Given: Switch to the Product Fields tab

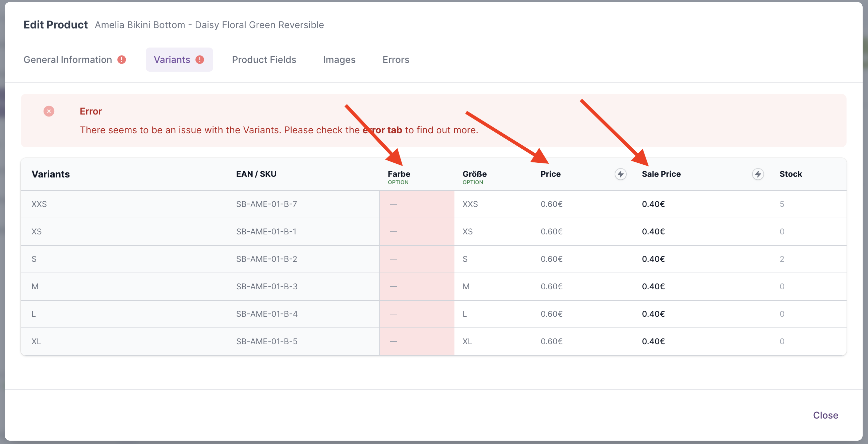Looking at the screenshot, I should 264,60.
